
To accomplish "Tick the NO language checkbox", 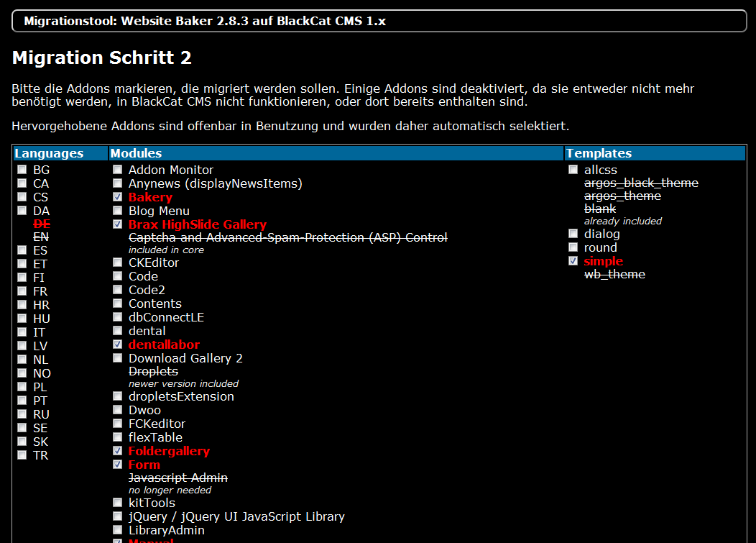I will click(x=22, y=373).
